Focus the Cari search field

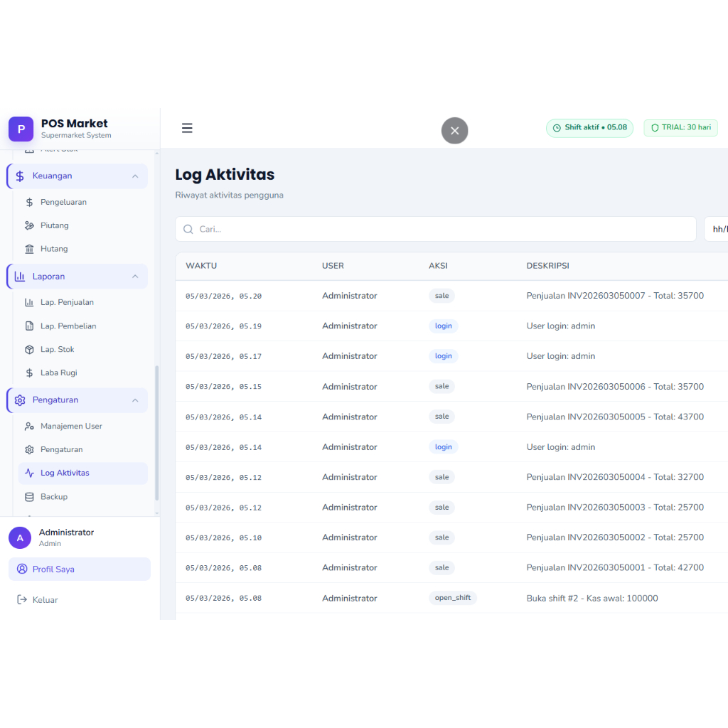pyautogui.click(x=436, y=229)
